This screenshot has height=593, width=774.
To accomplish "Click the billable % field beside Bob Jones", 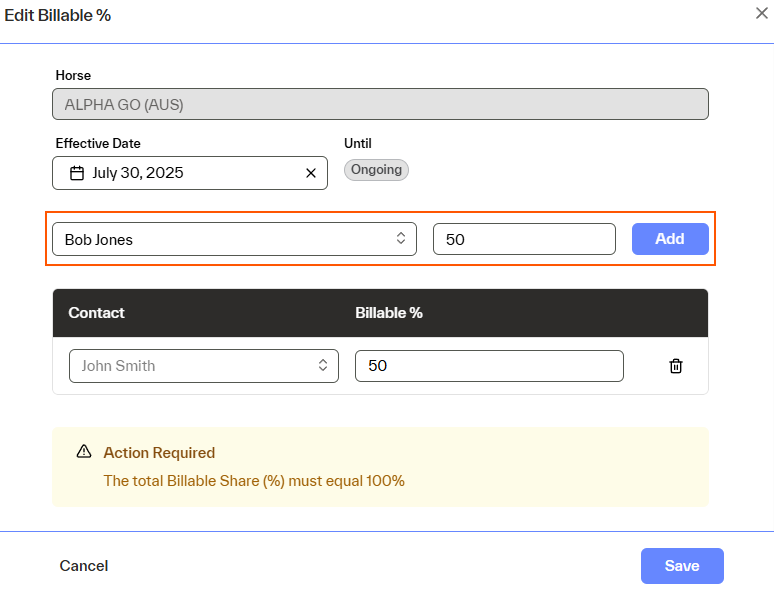I will (x=523, y=239).
